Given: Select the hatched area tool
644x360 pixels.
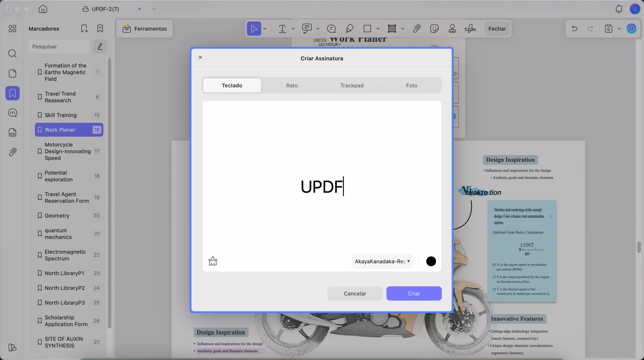Looking at the screenshot, I should click(392, 29).
